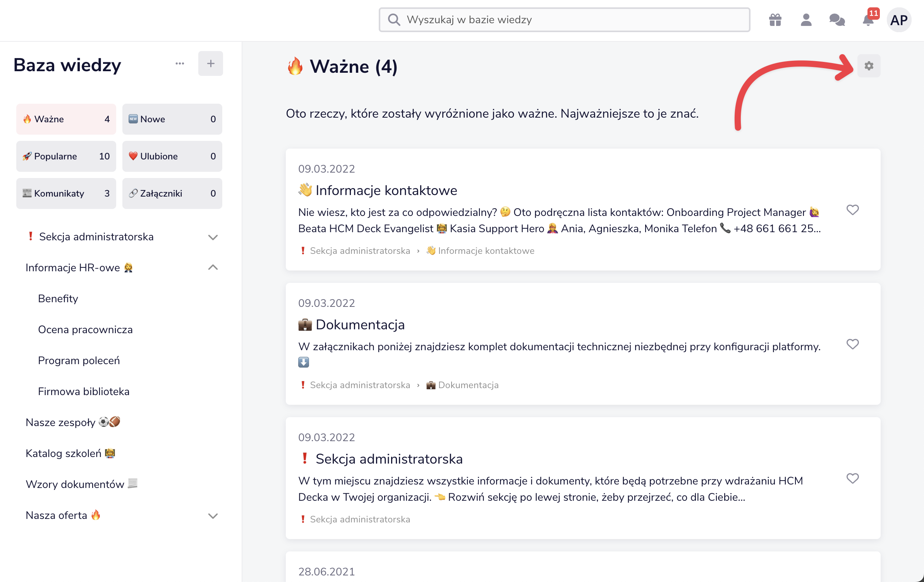Favorite the Informacje kontaktowe article with the heart

click(x=852, y=210)
